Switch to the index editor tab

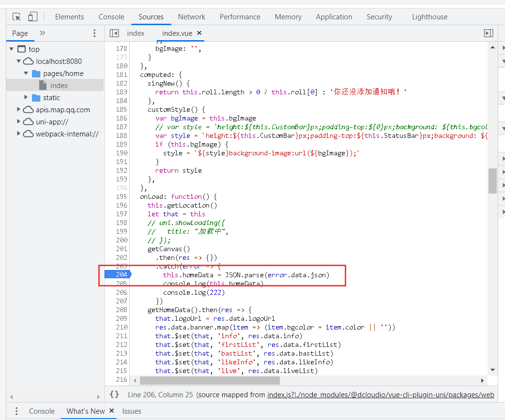pos(136,33)
